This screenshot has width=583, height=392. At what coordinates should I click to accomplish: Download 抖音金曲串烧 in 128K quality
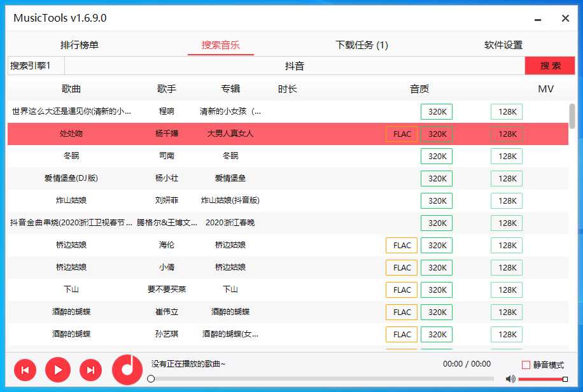pyautogui.click(x=507, y=223)
